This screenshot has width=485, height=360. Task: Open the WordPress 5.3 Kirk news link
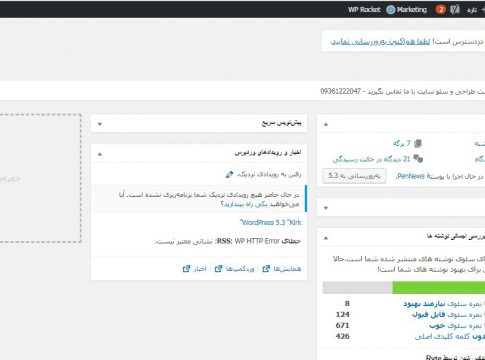coord(271,222)
